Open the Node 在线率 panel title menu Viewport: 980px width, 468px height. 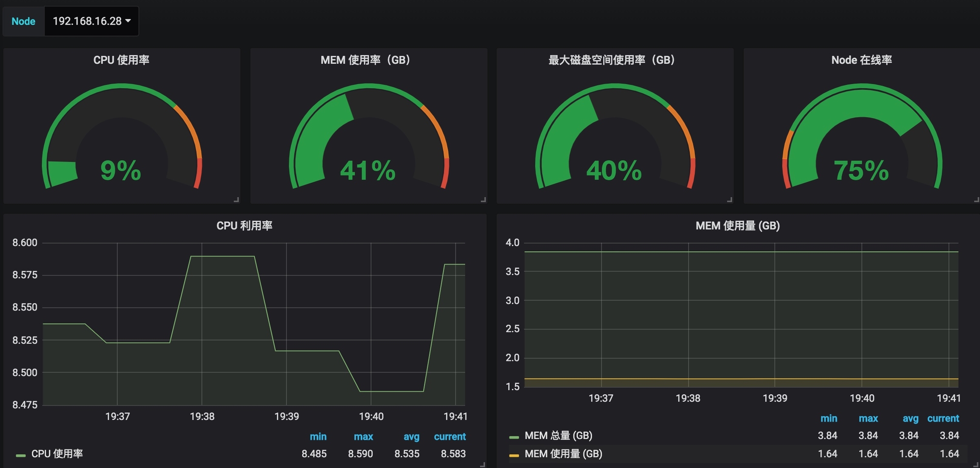(x=861, y=60)
